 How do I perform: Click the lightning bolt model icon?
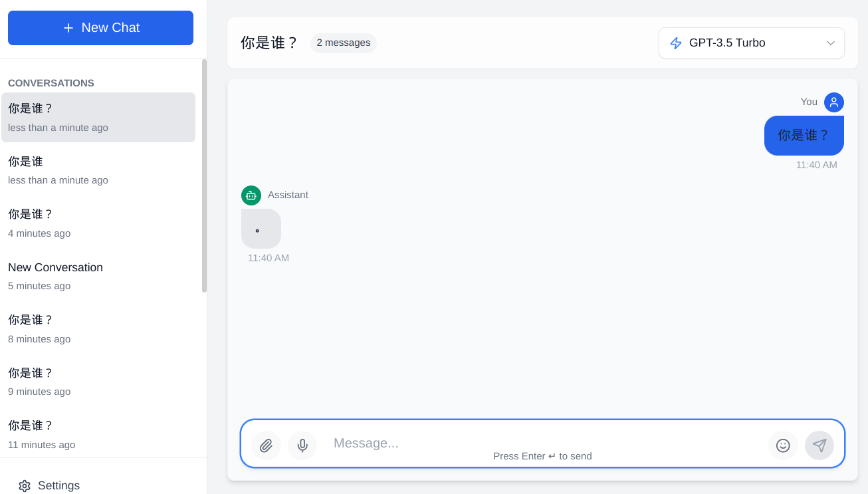pos(676,43)
